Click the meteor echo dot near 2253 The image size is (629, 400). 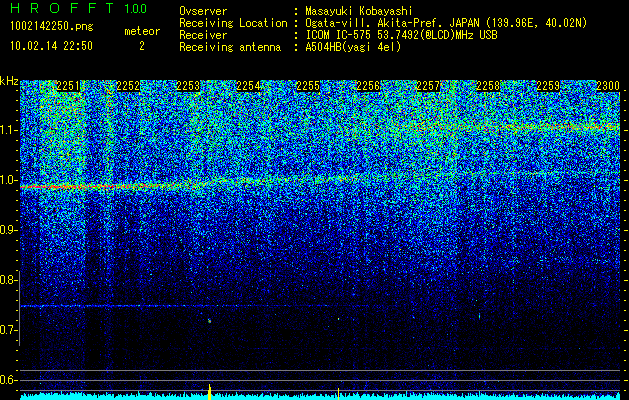209,321
